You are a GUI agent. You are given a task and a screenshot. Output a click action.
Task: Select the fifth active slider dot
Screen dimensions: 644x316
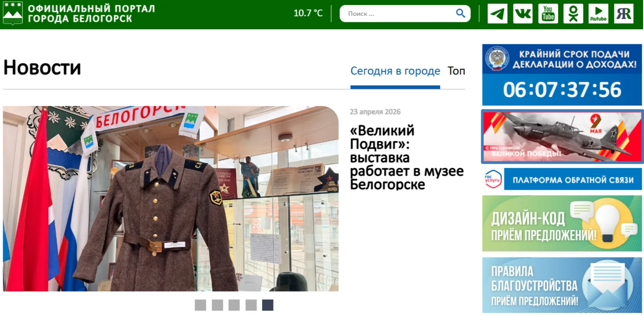(x=268, y=305)
